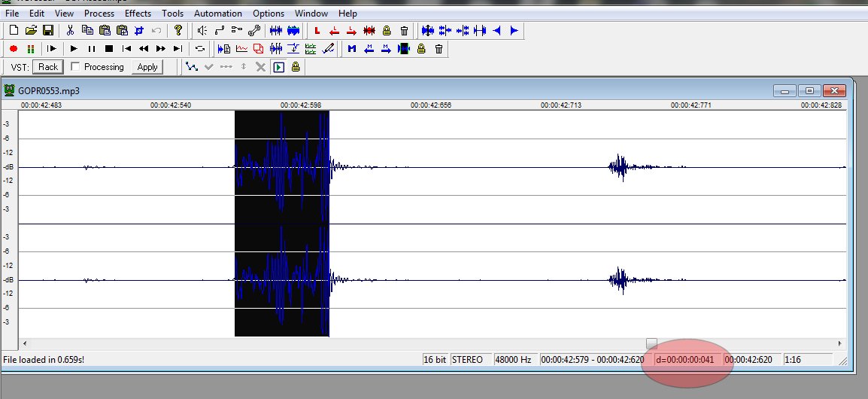Paste clipboard audio with the first paste icon
This screenshot has width=868, height=399.
105,30
